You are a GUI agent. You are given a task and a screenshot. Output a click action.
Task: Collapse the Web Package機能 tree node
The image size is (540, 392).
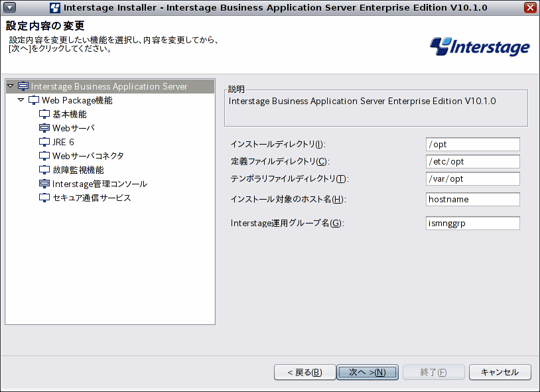point(21,100)
